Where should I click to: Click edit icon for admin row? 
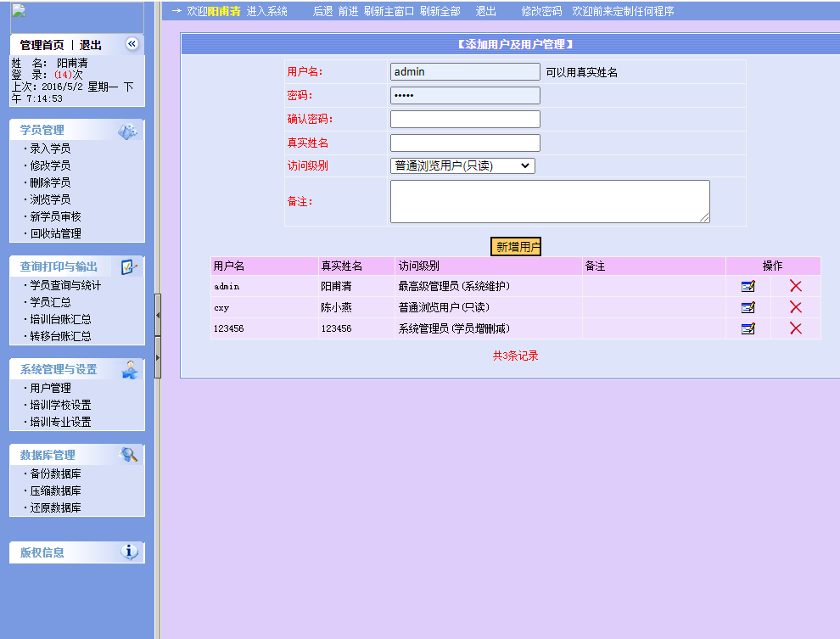[748, 287]
